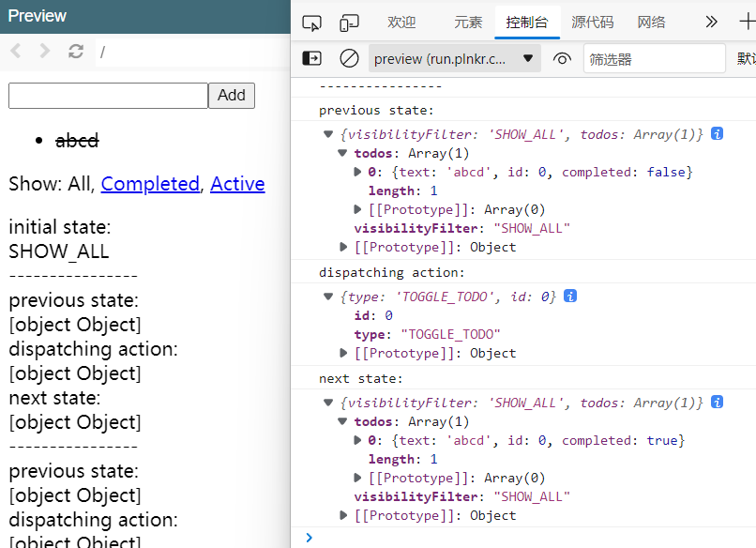Screen dimensions: 756x548
Task: Click the id: 0 property of the action
Action: [x=373, y=315]
